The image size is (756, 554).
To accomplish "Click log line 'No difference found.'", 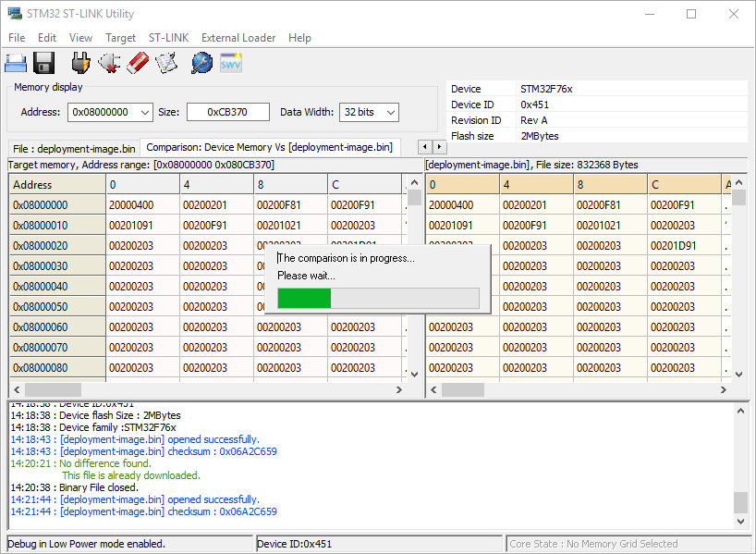I will pyautogui.click(x=81, y=463).
